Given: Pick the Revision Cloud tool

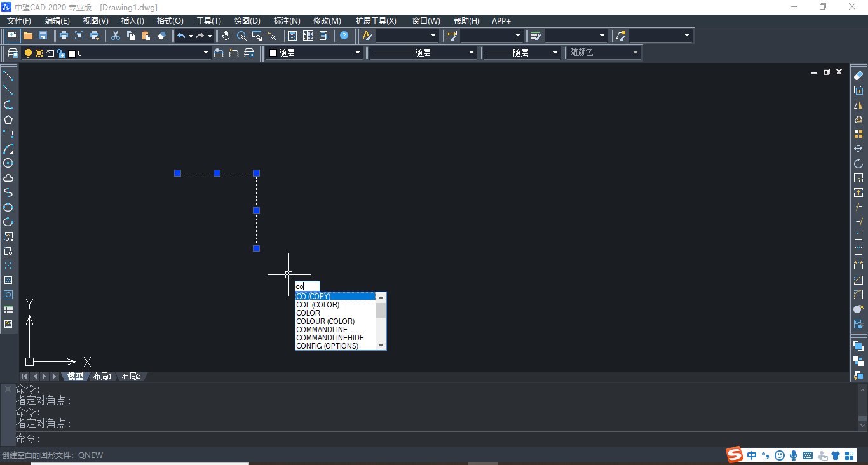Looking at the screenshot, I should click(x=8, y=178).
